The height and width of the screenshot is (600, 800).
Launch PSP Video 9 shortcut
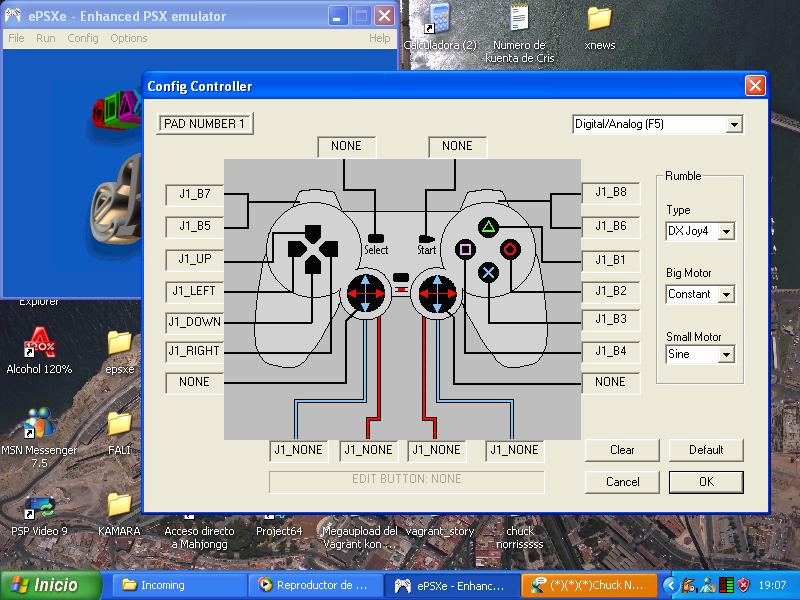[39, 515]
